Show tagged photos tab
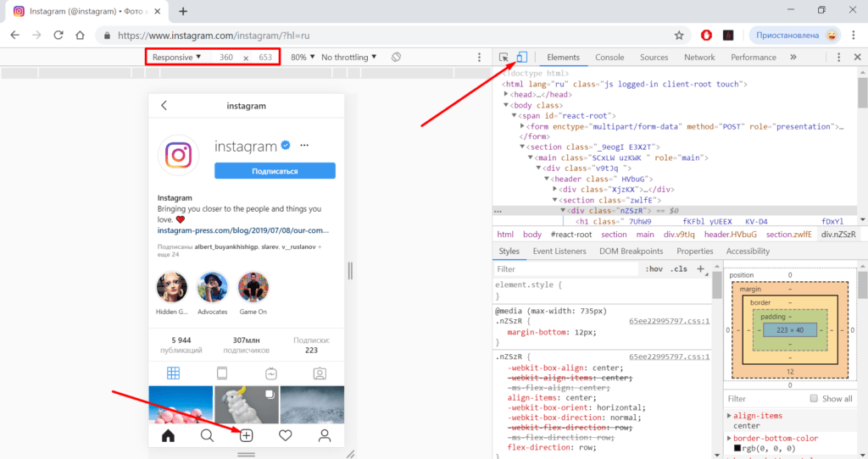This screenshot has width=868, height=459. pyautogui.click(x=320, y=373)
